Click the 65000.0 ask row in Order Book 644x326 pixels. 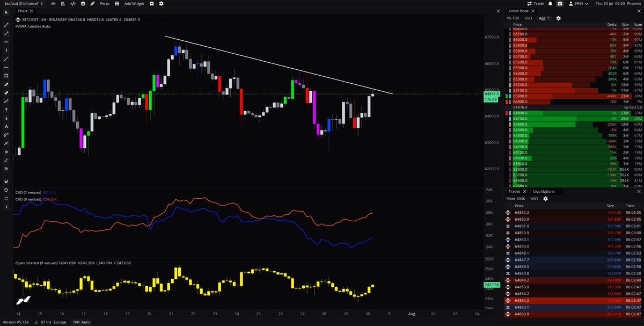pos(573,96)
